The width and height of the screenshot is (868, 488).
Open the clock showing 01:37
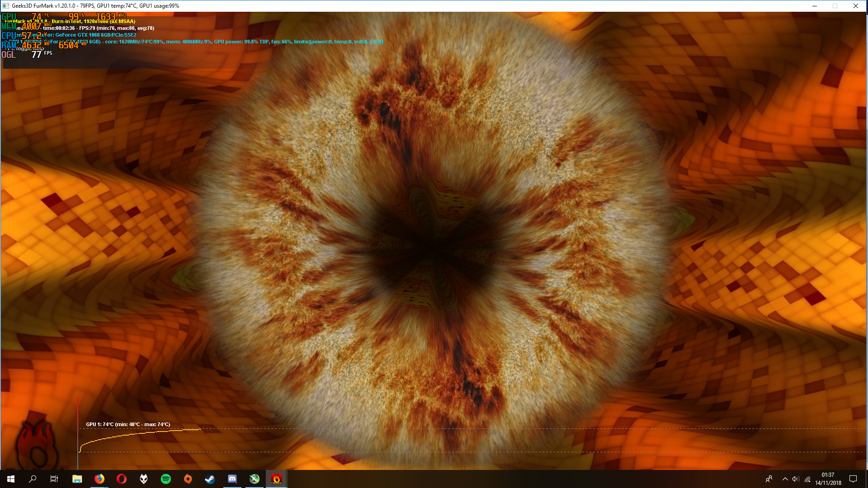tap(828, 479)
